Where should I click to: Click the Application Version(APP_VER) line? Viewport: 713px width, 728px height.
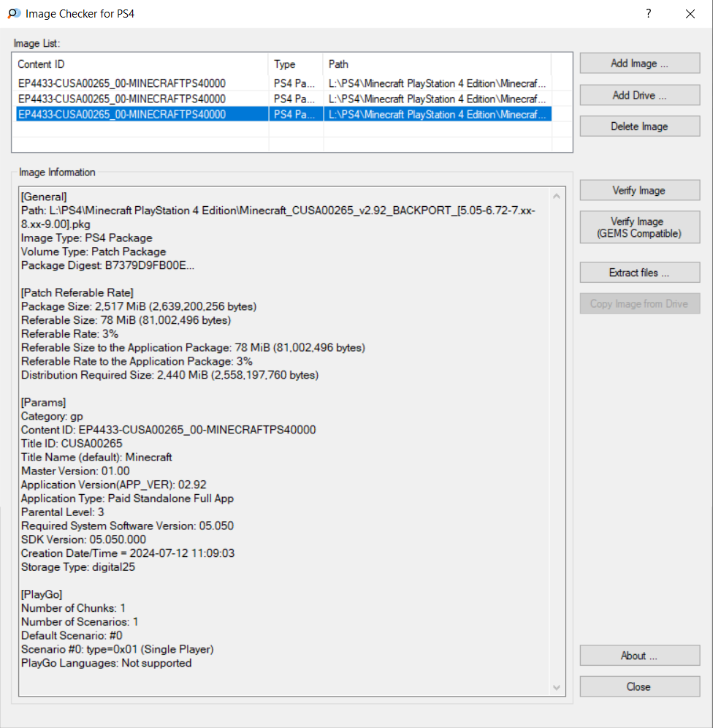point(114,485)
